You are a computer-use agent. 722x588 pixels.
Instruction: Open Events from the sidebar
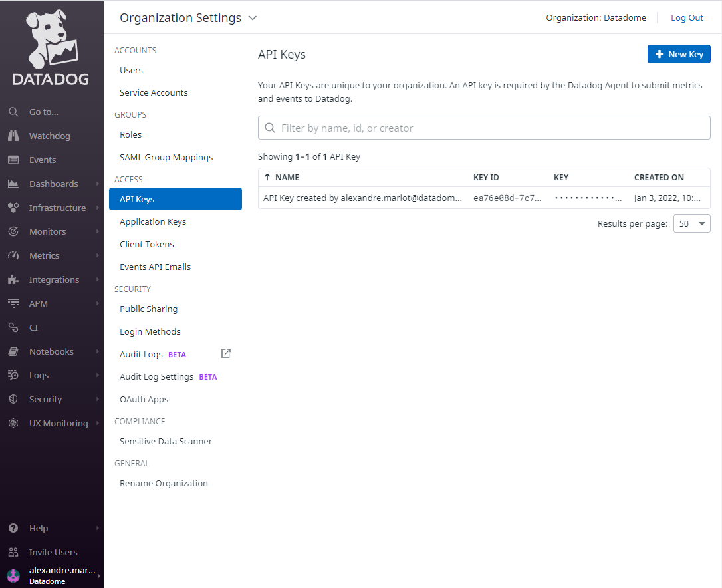point(13,160)
